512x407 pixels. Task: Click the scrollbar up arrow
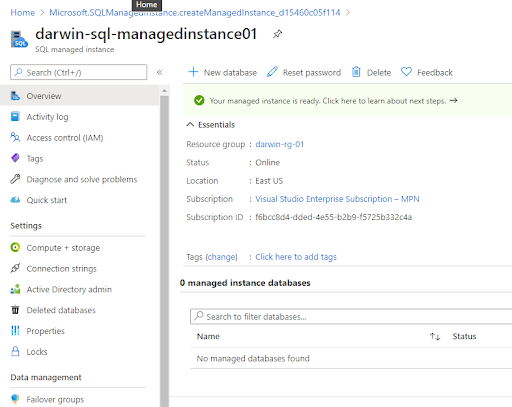(164, 90)
